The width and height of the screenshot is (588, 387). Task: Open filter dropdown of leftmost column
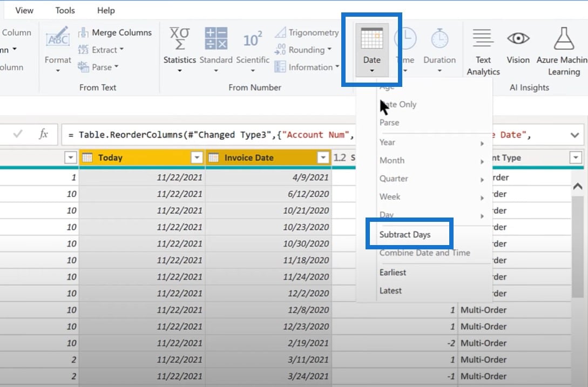71,158
